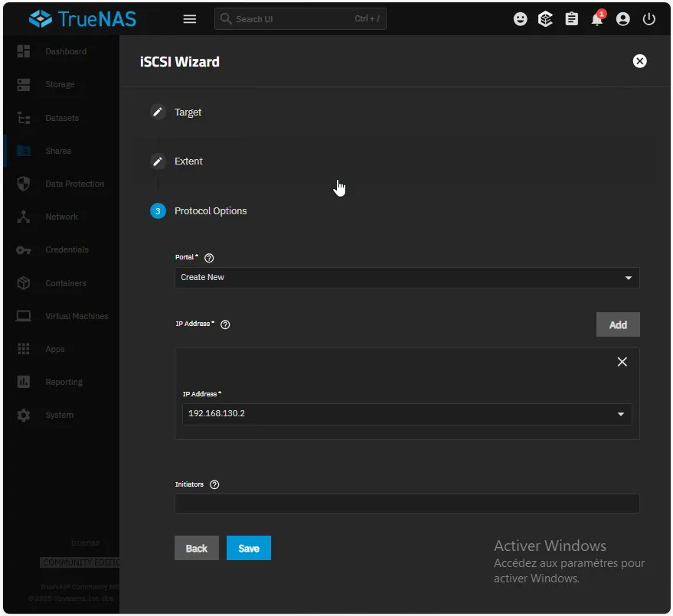Open the alerts bell notification icon
The image size is (673, 616).
[x=597, y=20]
